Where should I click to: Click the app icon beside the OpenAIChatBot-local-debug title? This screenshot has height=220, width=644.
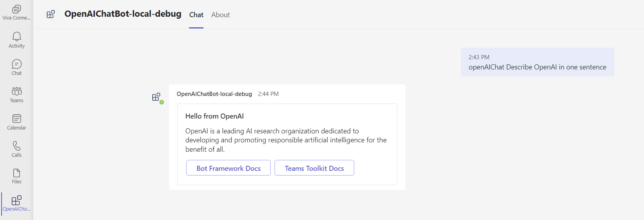pos(51,14)
